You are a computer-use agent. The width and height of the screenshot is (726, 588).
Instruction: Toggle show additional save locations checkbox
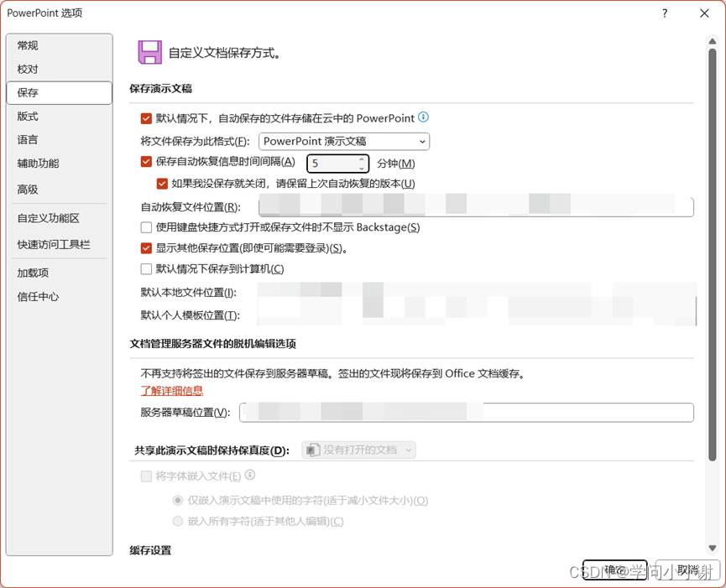click(x=146, y=248)
